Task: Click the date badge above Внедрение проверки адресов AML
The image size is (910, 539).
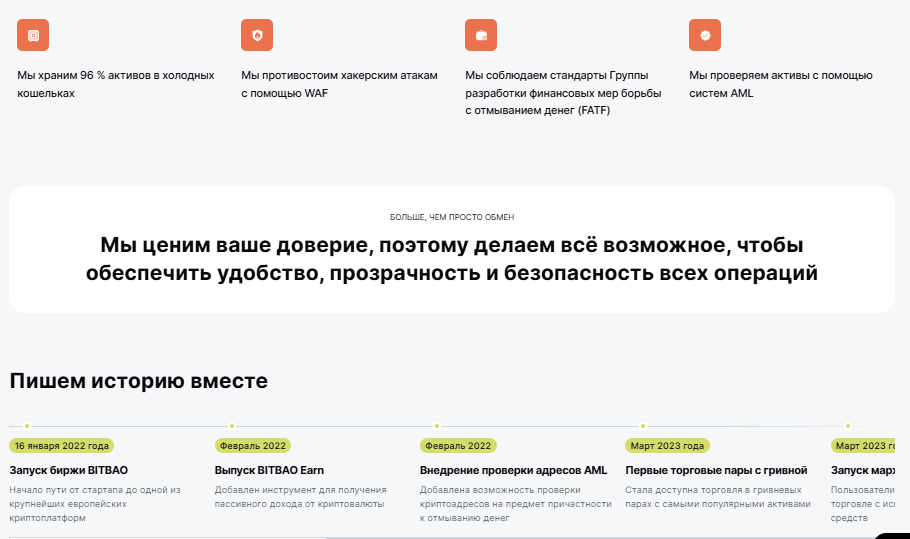Action: pyautogui.click(x=458, y=446)
